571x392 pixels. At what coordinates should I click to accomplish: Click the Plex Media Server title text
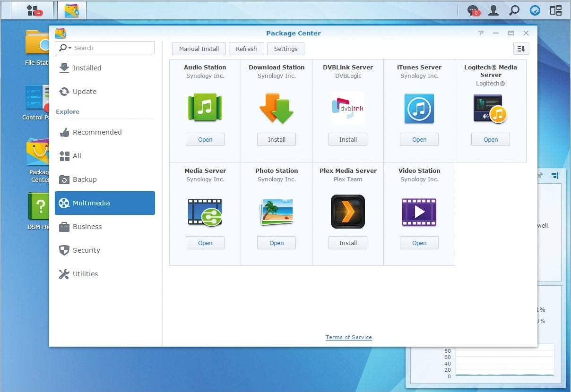pyautogui.click(x=348, y=170)
